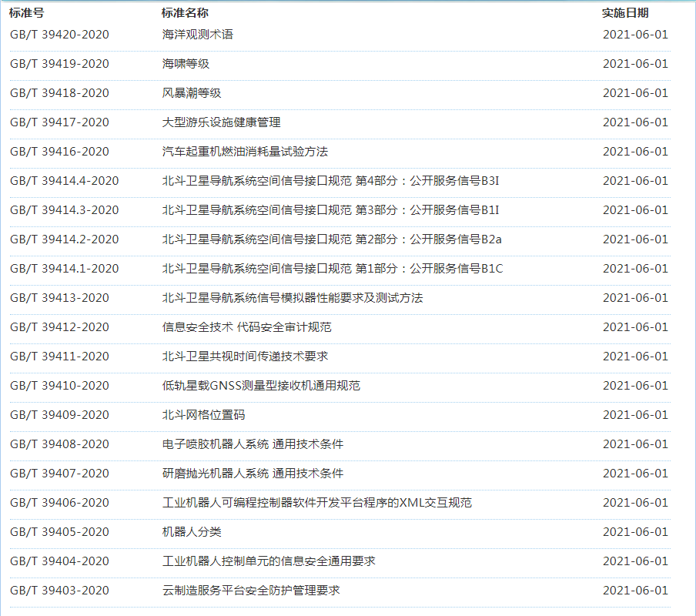This screenshot has height=616, width=696.
Task: Click title 电子喷胶机器人系统 通用技术条件
Action: pos(253,445)
